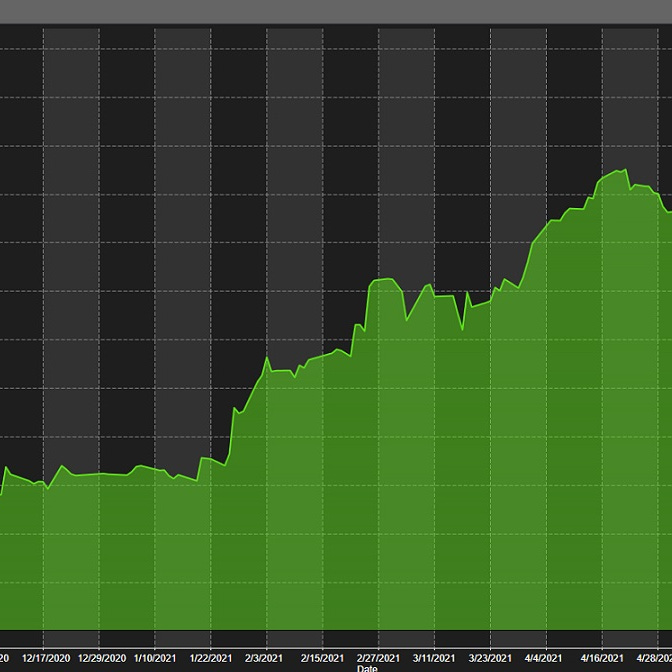The image size is (672, 672).
Task: Click the 1/10/2021 date axis label
Action: (155, 658)
